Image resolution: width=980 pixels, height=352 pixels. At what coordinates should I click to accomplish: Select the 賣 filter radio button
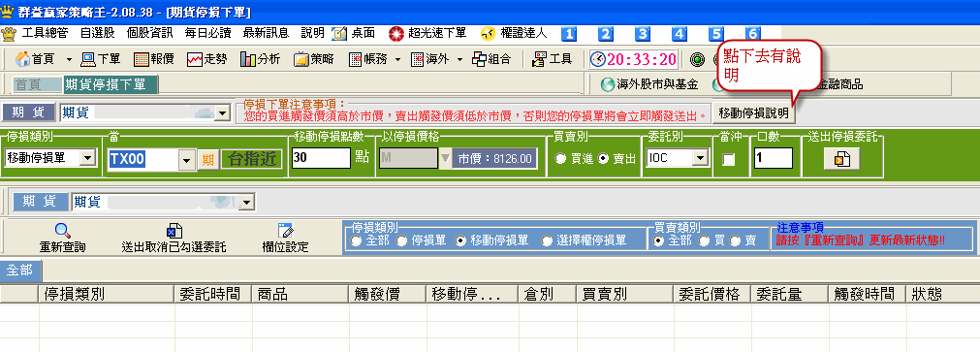click(735, 241)
